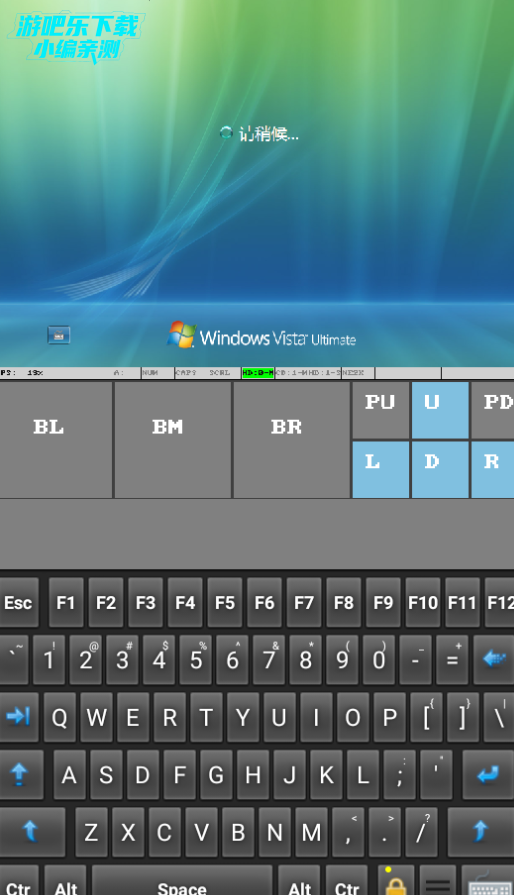Toggle the orange padlock key lock
This screenshot has height=895, width=514.
coord(396,882)
